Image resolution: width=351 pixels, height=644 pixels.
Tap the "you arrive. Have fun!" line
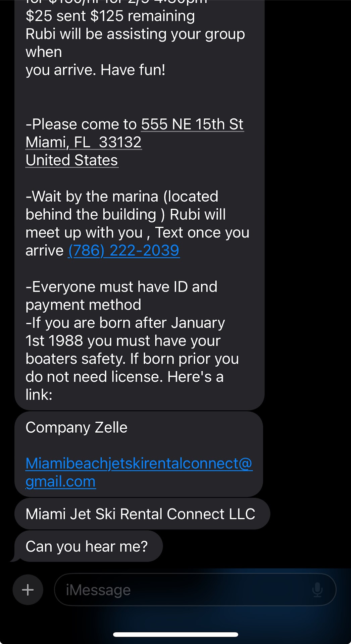point(95,70)
